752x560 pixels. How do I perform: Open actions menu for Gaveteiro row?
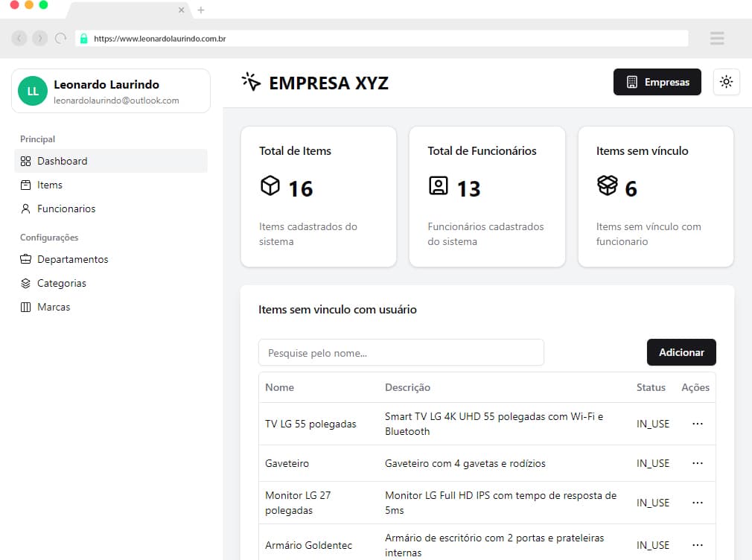click(x=697, y=462)
